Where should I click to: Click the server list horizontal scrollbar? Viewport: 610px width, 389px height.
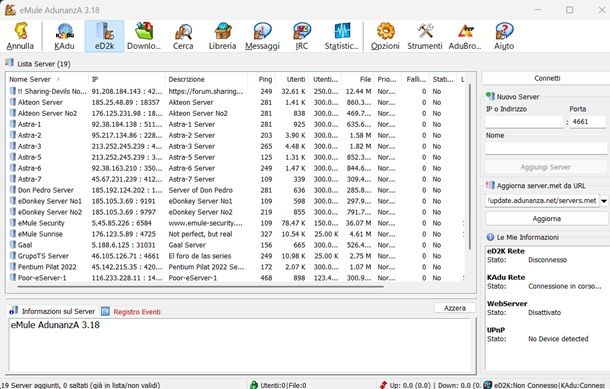tap(200, 287)
